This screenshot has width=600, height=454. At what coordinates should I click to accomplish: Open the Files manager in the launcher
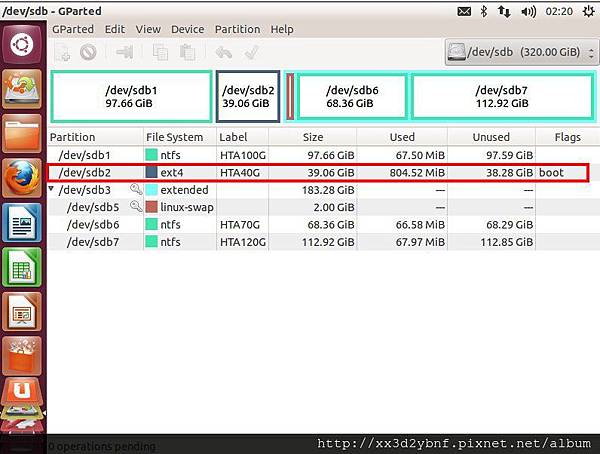coord(22,133)
